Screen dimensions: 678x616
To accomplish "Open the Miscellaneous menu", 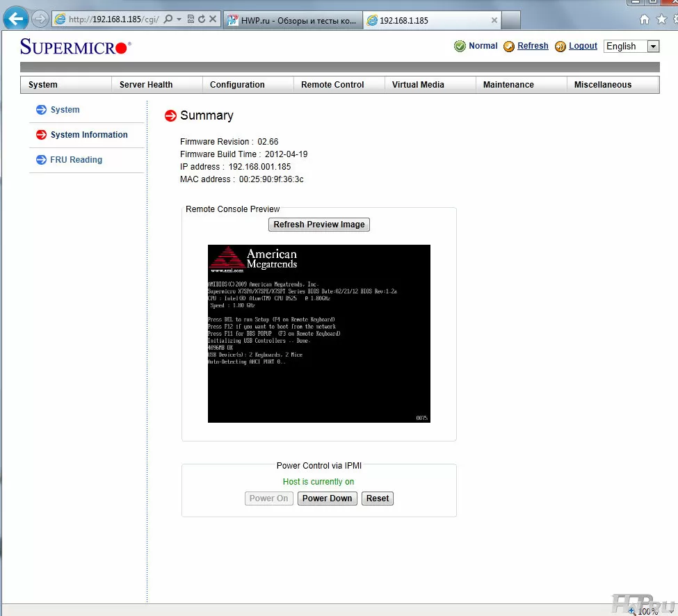I will pyautogui.click(x=613, y=85).
